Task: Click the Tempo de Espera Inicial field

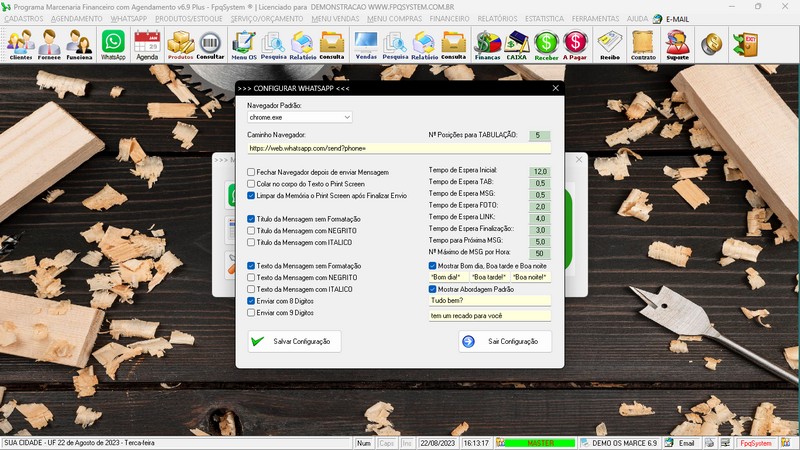Action: (540, 172)
